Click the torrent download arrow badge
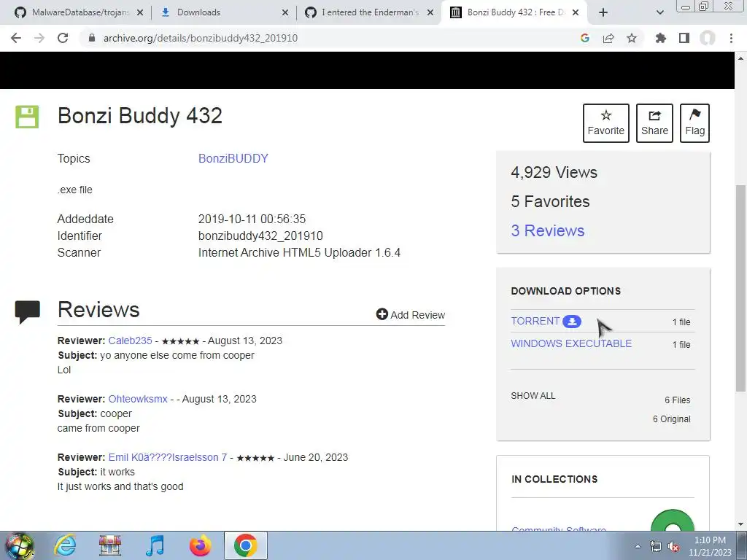This screenshot has height=560, width=747. 572,322
